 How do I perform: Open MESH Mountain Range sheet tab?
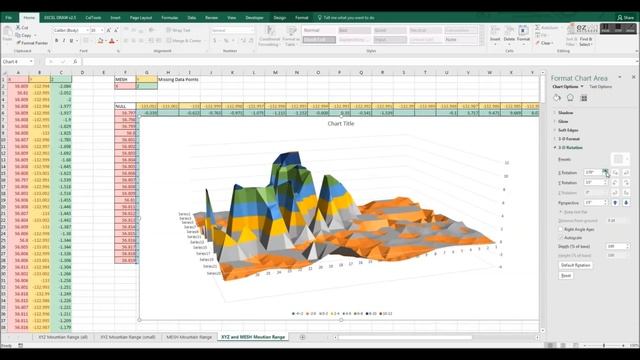click(189, 337)
